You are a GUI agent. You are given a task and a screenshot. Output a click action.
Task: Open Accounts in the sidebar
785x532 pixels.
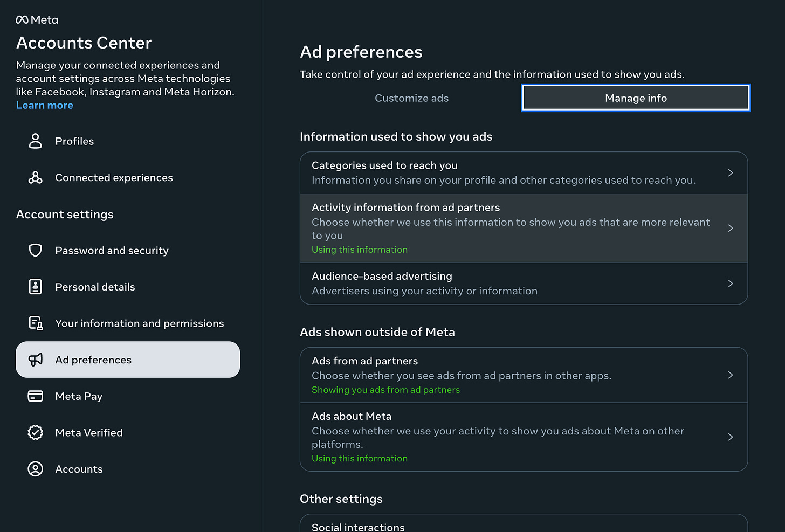click(128, 469)
